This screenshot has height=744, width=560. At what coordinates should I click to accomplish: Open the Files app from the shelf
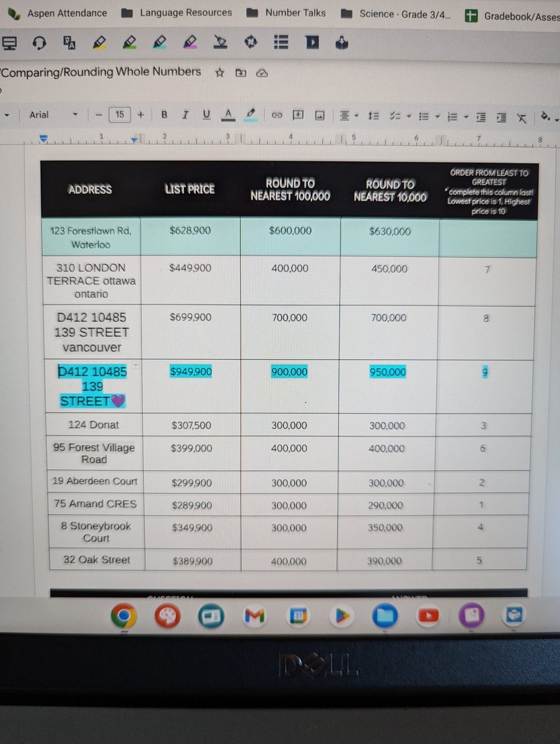point(385,616)
